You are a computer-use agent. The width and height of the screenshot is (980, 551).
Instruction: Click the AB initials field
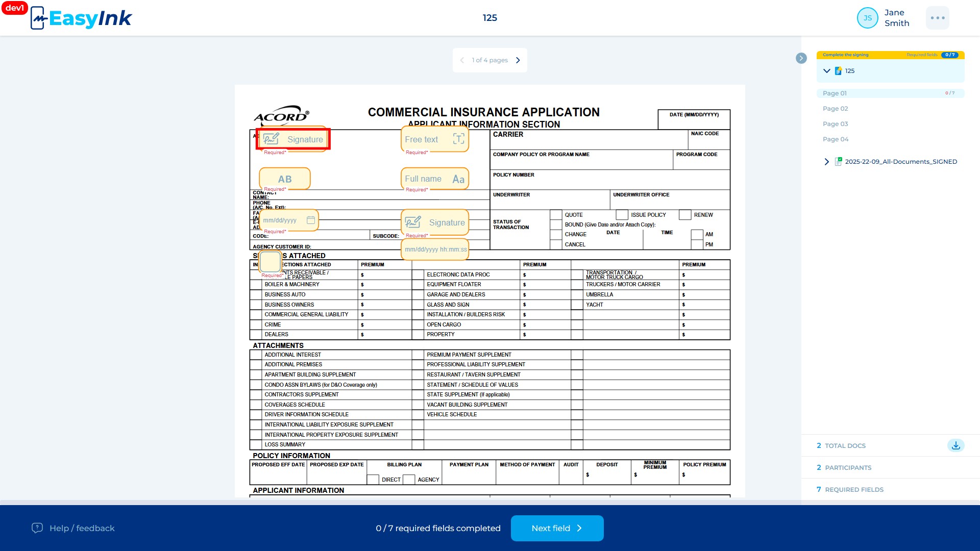point(285,179)
